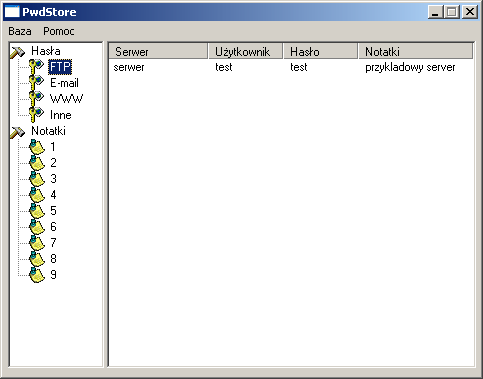
Task: Click the PwdStore title bar app icon
Action: [12, 12]
